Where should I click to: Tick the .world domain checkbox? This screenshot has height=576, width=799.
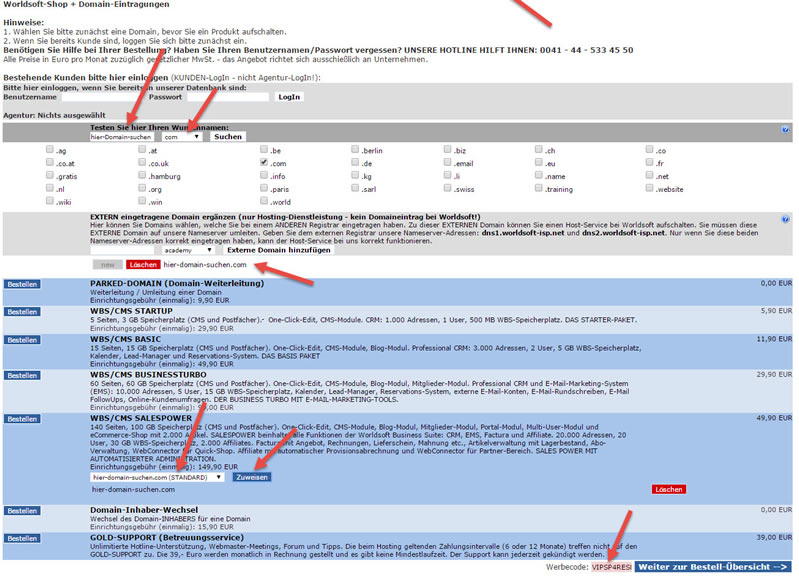[264, 201]
